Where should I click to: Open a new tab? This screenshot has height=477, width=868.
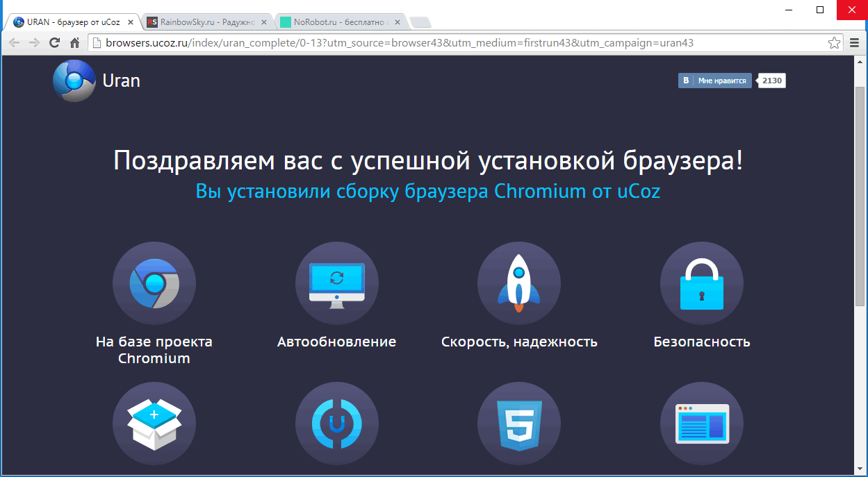point(420,23)
